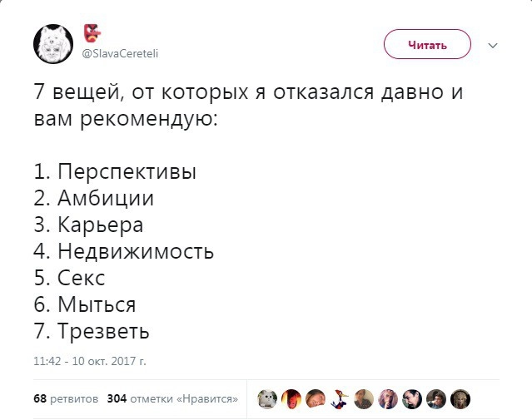View the 68 ретвитов list
532x420 pixels.
(x=66, y=398)
